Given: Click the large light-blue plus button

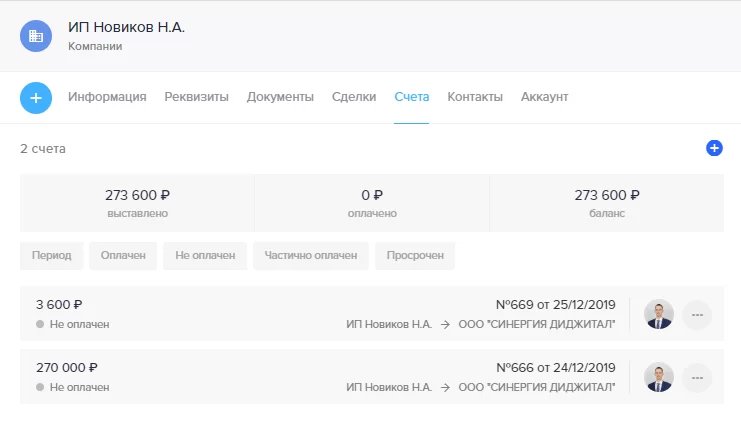Looking at the screenshot, I should 36,98.
